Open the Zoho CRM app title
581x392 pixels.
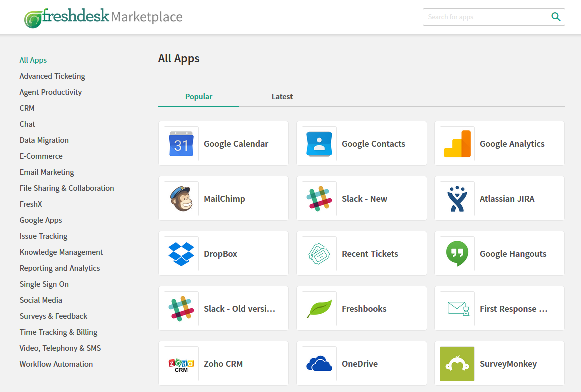click(223, 364)
